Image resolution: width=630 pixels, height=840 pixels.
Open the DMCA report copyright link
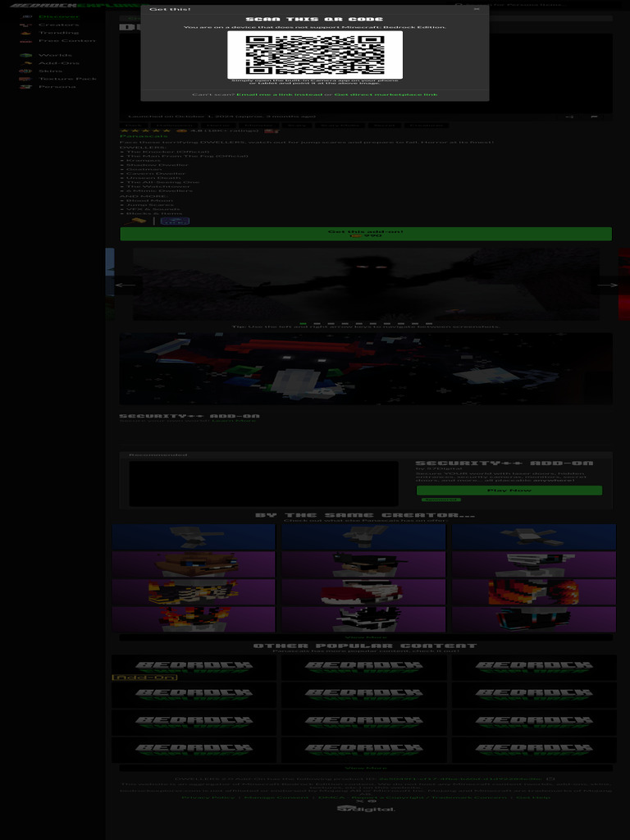pos(412,797)
